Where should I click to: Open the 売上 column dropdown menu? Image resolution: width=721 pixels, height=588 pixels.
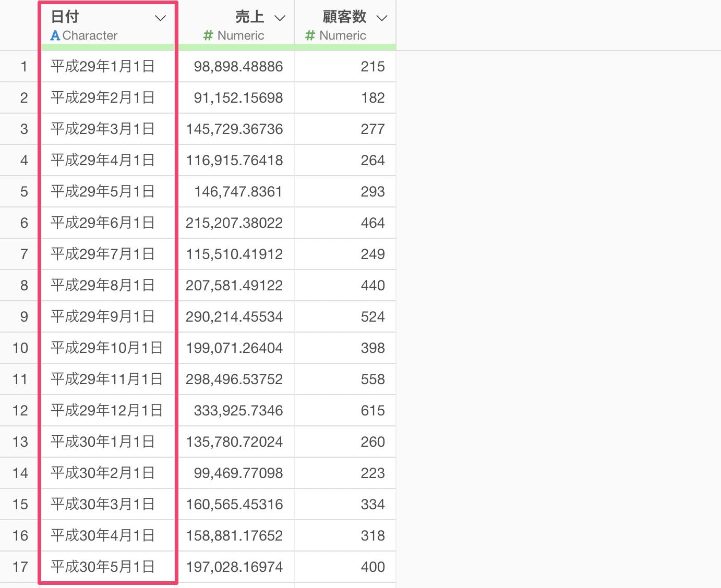(x=280, y=18)
